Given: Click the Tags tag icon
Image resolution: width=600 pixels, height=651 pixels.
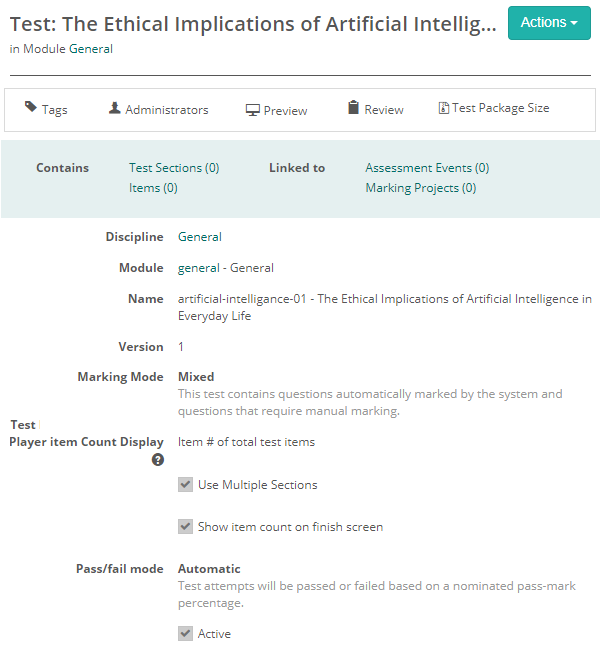Looking at the screenshot, I should tap(31, 108).
